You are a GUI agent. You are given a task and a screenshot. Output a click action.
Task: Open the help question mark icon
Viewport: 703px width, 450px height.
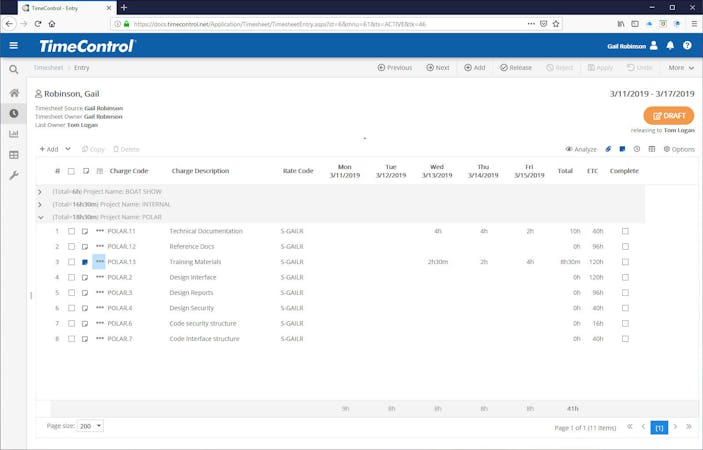click(687, 45)
